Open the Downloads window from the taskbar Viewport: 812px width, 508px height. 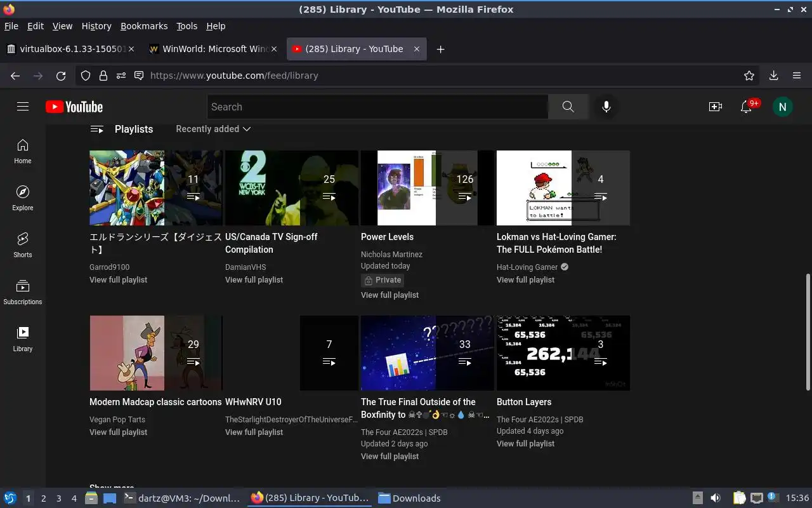pos(410,498)
